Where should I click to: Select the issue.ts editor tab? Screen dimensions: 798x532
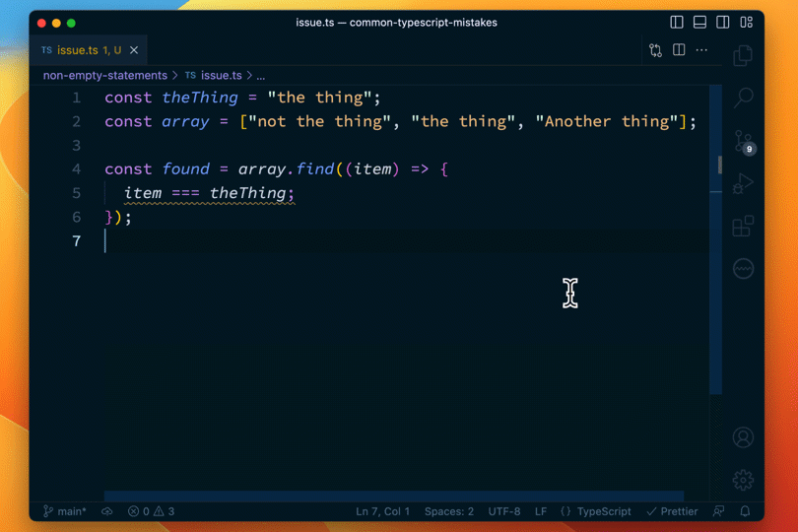click(81, 50)
